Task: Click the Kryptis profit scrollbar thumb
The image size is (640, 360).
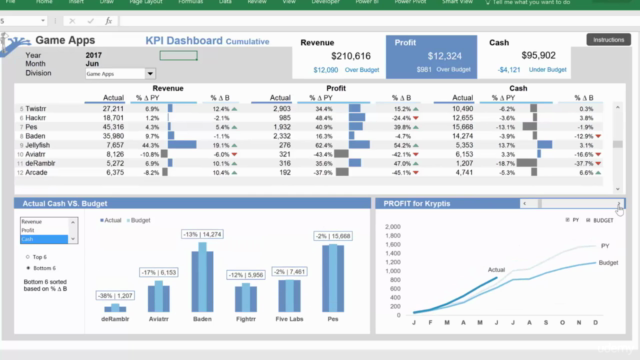Action: tap(540, 204)
